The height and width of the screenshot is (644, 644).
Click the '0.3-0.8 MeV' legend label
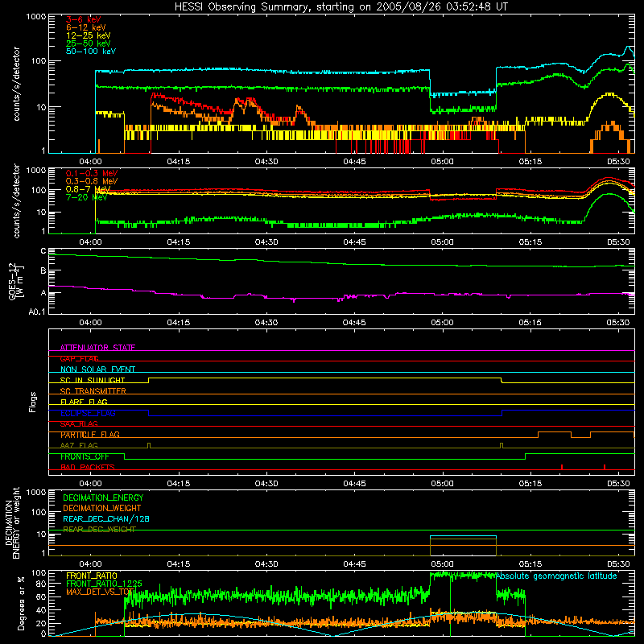pos(92,181)
